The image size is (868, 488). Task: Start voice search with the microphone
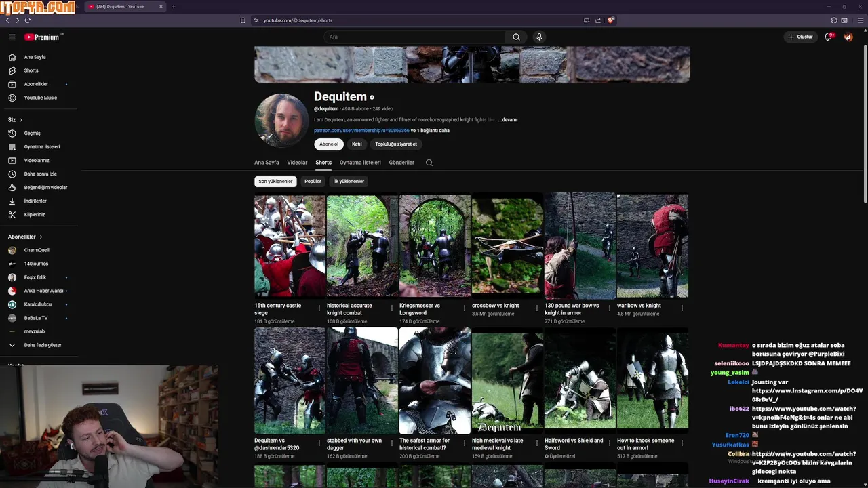point(539,37)
